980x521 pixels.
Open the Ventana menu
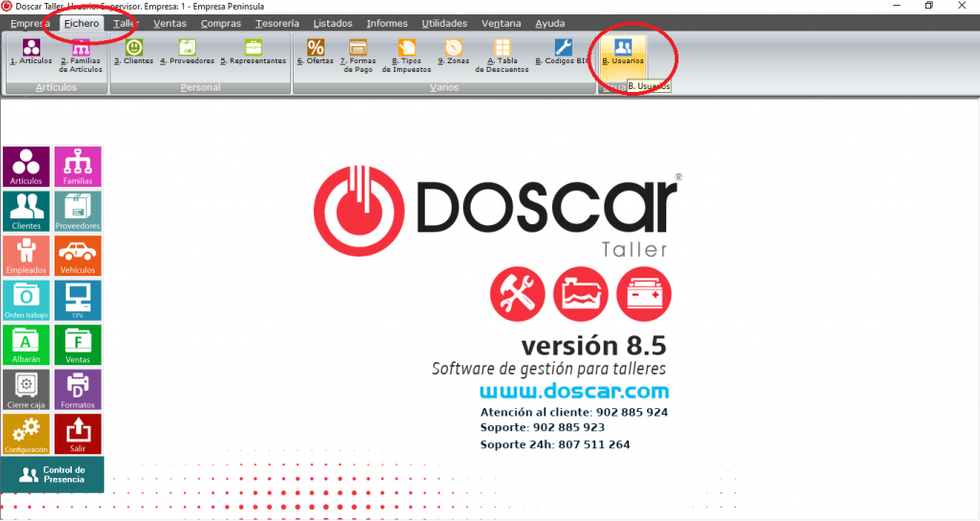pos(501,23)
